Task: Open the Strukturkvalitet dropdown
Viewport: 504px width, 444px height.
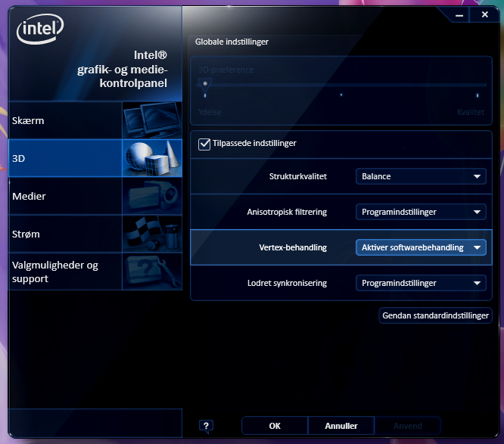Action: tap(421, 176)
